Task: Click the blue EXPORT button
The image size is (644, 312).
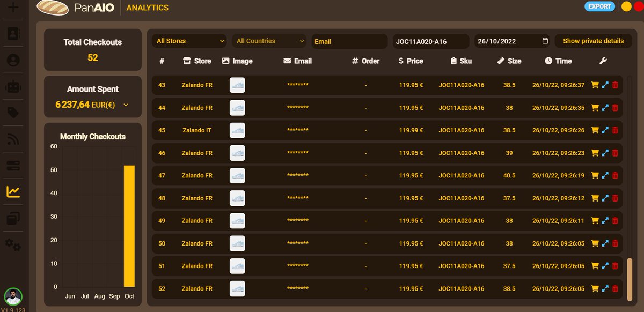Action: click(x=599, y=6)
